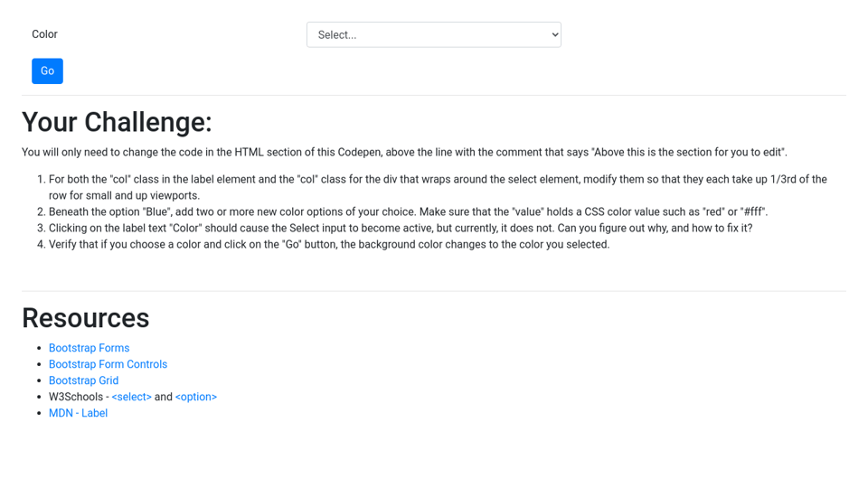Click the "Color" label text

click(44, 34)
